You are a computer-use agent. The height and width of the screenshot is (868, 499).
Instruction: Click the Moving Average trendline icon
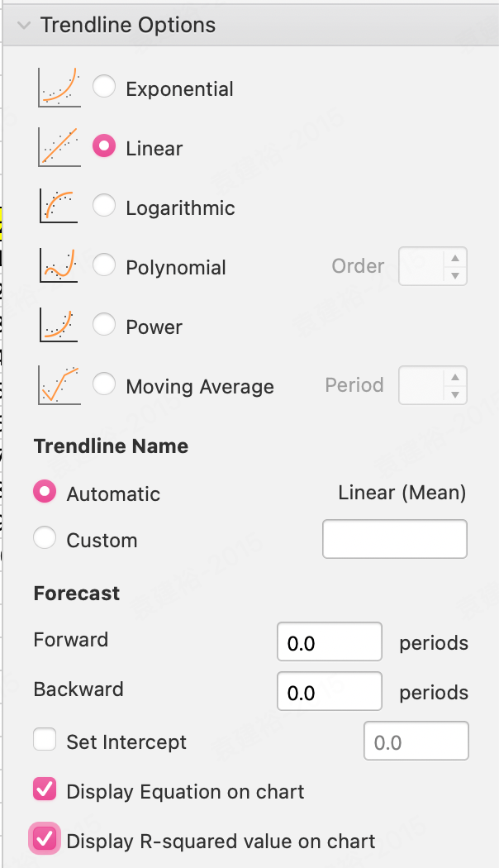click(x=59, y=384)
